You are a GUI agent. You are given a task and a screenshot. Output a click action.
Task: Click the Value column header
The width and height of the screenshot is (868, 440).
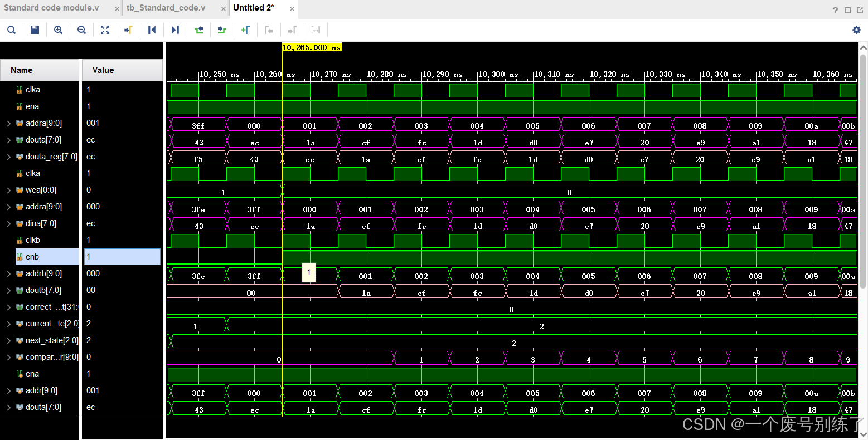pos(122,70)
